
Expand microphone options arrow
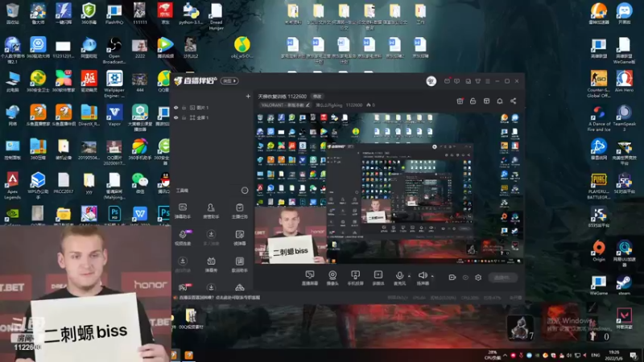(x=409, y=276)
